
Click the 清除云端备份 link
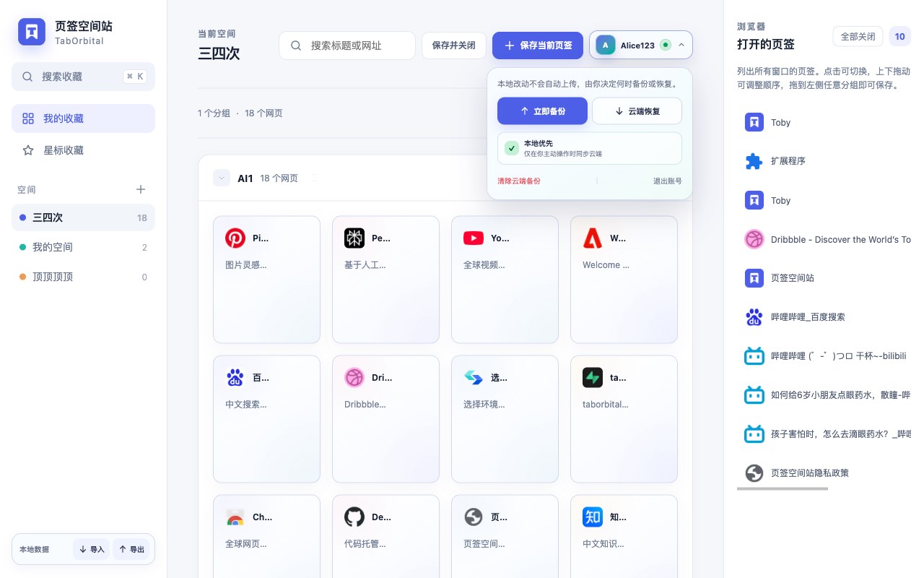[x=519, y=181]
